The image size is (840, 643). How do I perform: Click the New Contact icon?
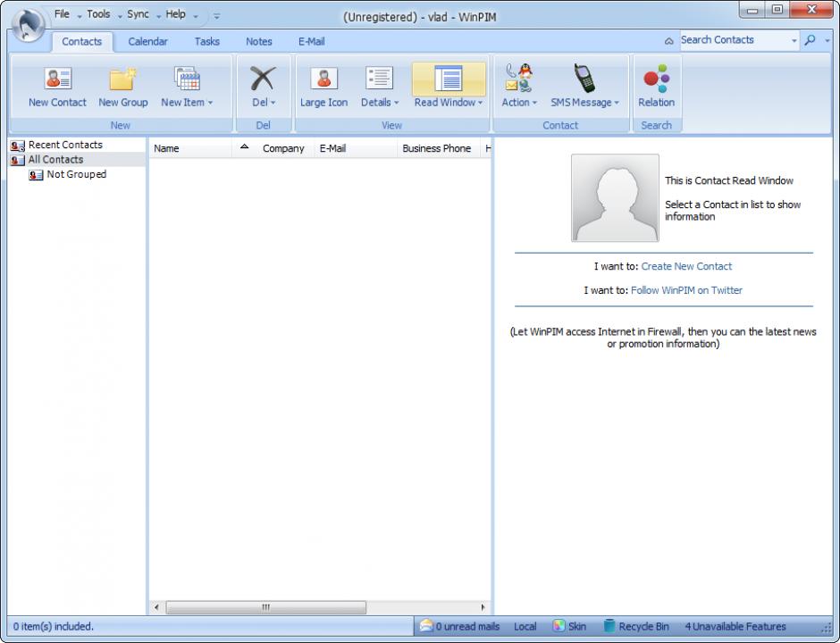point(57,79)
